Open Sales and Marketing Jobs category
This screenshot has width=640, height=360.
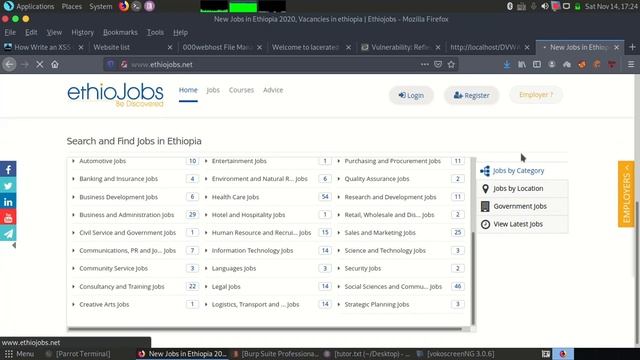[x=380, y=233]
